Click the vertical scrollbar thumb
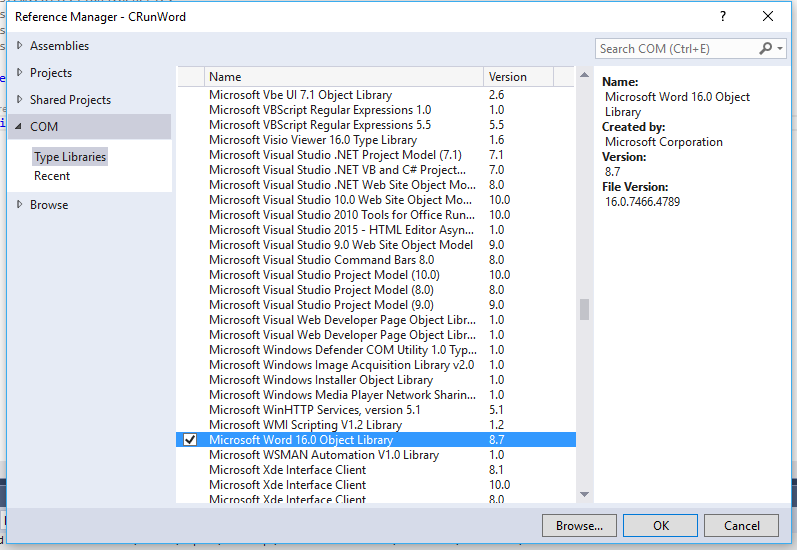The width and height of the screenshot is (797, 550). (585, 309)
